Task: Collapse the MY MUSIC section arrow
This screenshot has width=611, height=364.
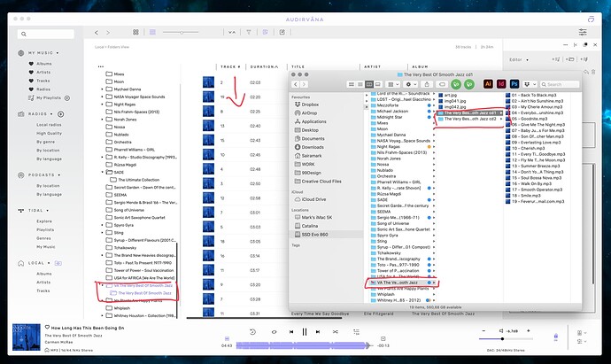Action: point(58,53)
